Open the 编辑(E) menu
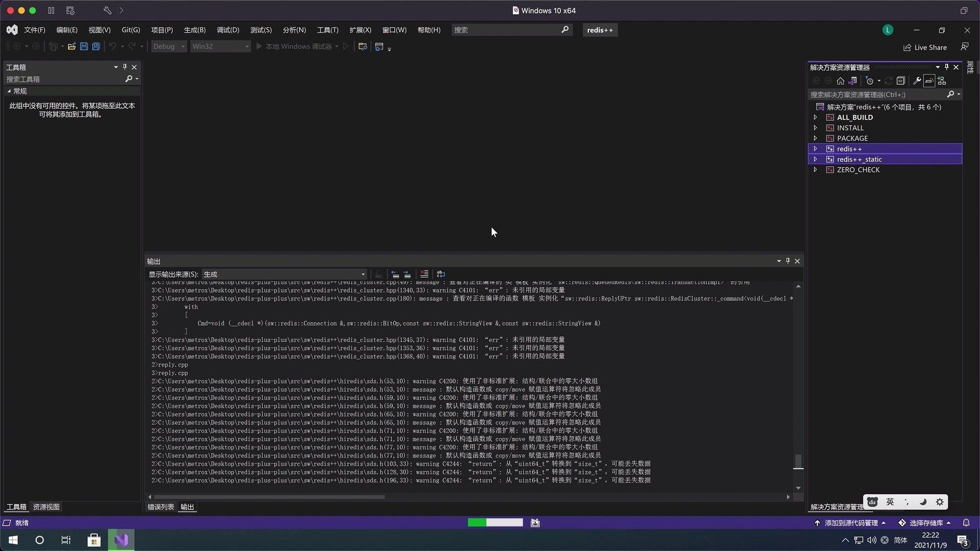 click(67, 30)
